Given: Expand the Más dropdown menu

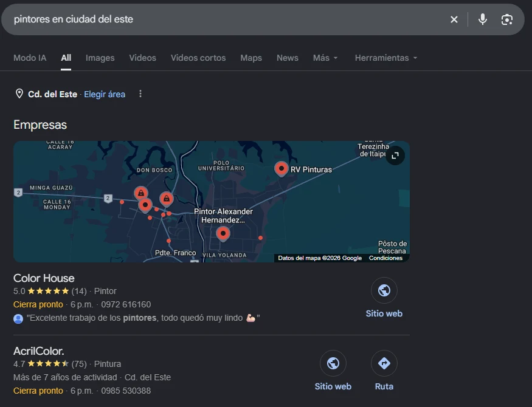Looking at the screenshot, I should point(325,58).
